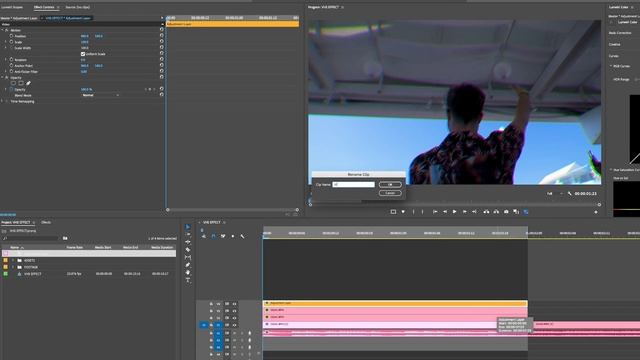Viewport: 640px width, 360px height.
Task: Create new search bin in Project panel
Action: click(x=65, y=238)
